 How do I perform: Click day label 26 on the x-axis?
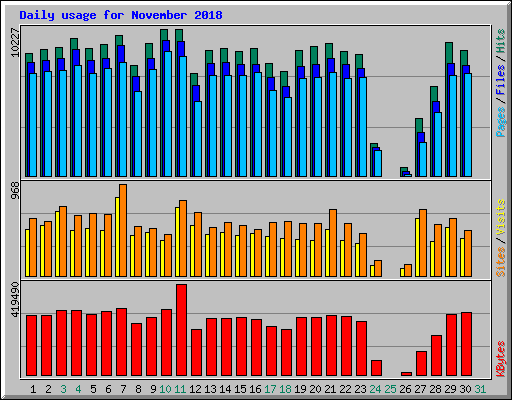(405, 389)
